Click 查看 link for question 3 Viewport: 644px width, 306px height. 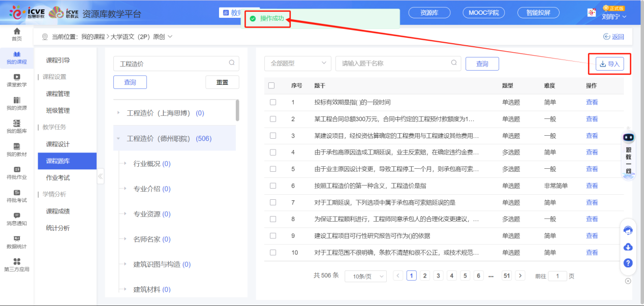click(x=592, y=136)
